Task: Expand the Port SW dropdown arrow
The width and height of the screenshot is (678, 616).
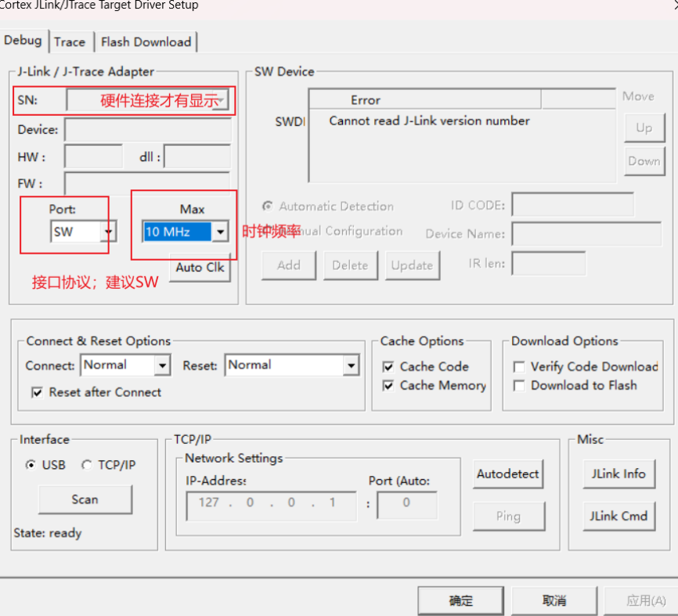Action: pos(108,232)
